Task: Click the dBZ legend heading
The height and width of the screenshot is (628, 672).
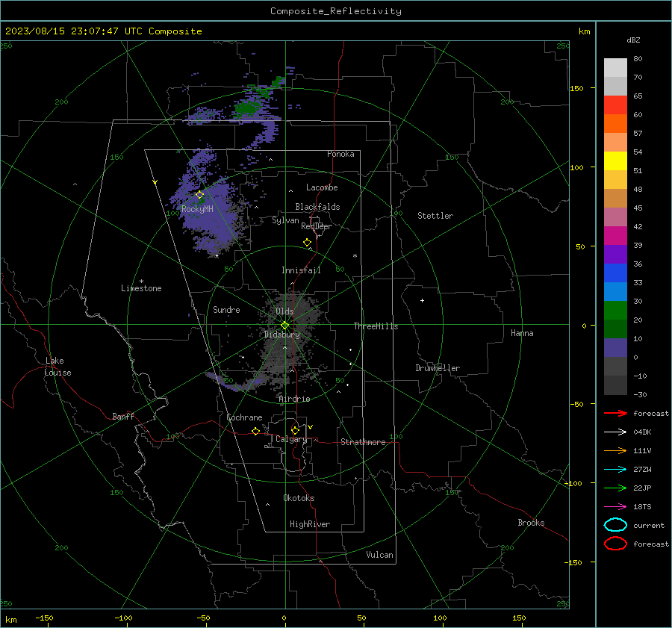Action: 633,40
